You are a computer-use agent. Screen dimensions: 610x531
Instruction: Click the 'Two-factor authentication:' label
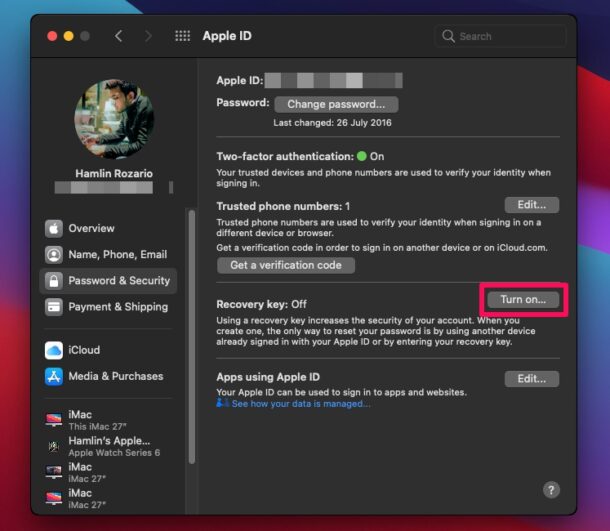coord(285,156)
